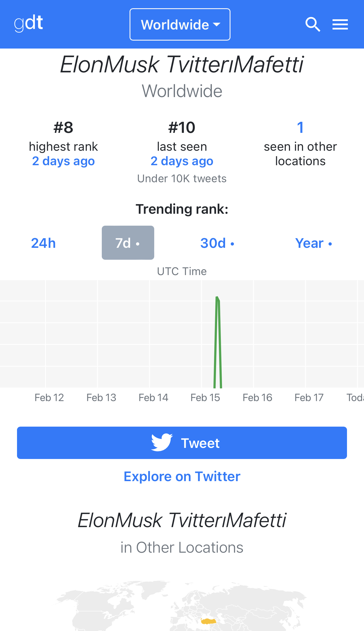Open the hamburger menu icon

(x=340, y=24)
